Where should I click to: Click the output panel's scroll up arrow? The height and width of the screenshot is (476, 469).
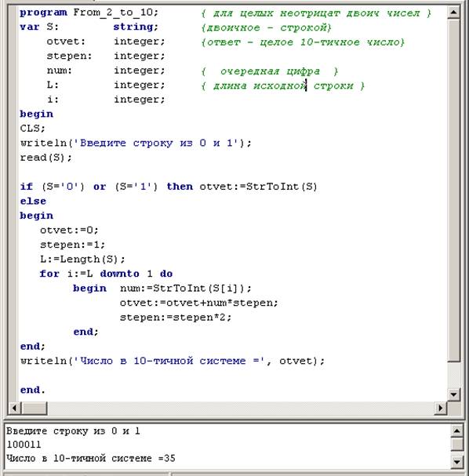(457, 431)
